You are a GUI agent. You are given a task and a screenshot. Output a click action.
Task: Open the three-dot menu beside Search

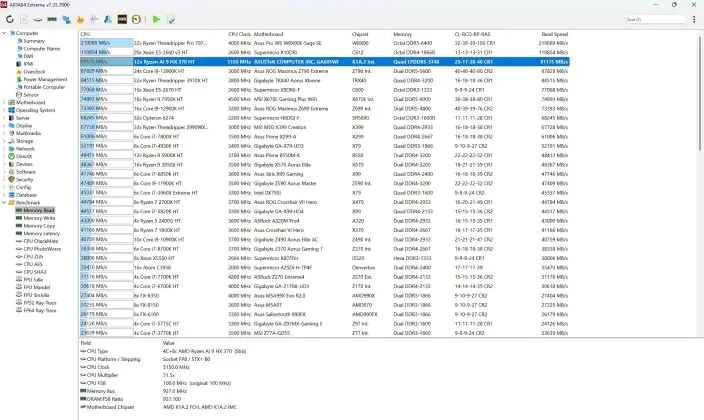click(694, 19)
